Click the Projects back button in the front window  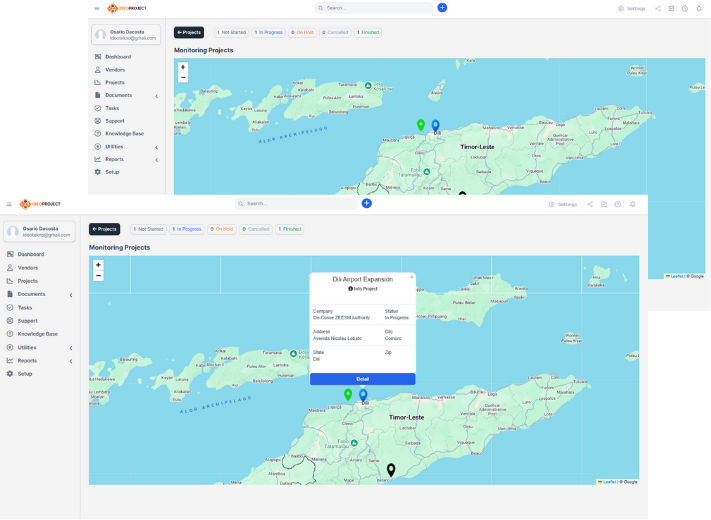(104, 229)
